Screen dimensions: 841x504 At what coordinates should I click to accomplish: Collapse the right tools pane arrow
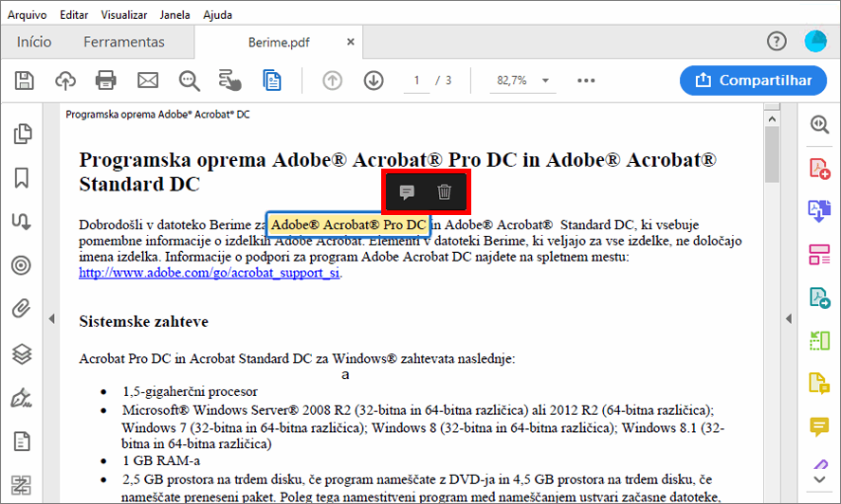(789, 318)
